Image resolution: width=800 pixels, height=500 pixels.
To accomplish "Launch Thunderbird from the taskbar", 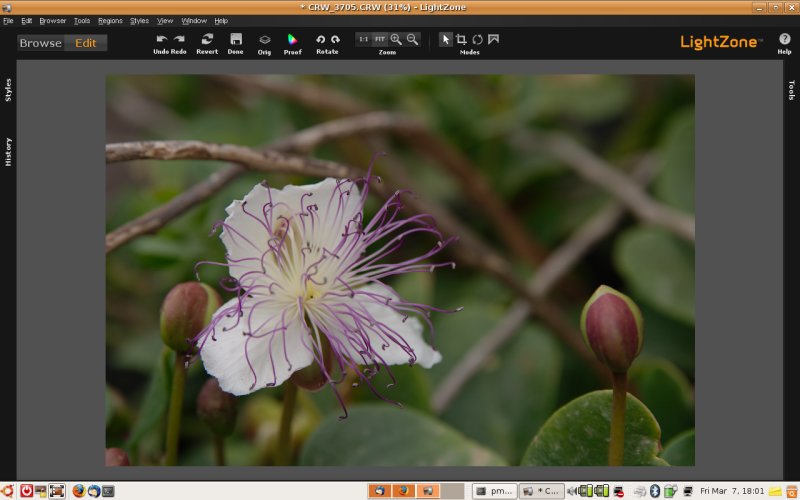I will (x=94, y=491).
